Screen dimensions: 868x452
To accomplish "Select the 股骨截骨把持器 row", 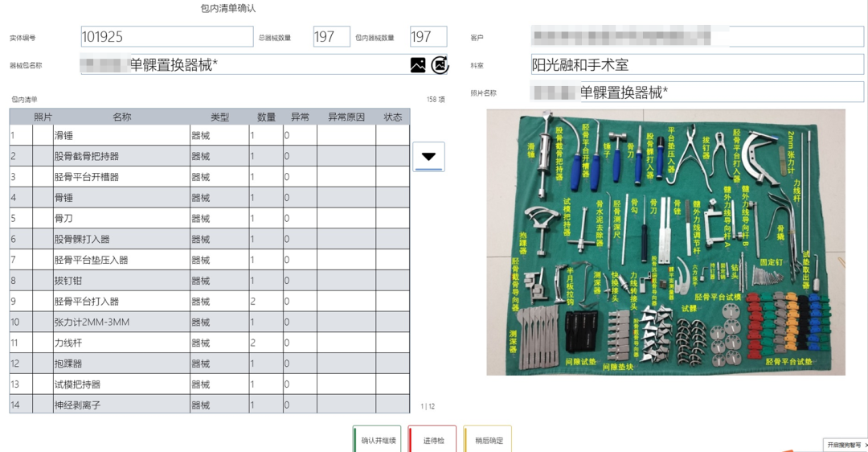I will pyautogui.click(x=210, y=156).
